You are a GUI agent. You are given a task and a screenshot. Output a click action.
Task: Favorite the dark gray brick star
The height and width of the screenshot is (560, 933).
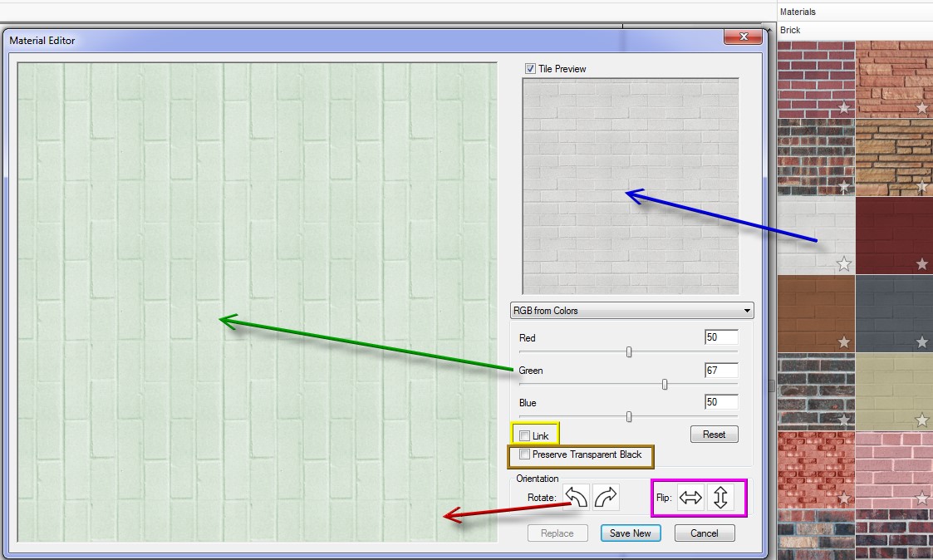point(921,342)
